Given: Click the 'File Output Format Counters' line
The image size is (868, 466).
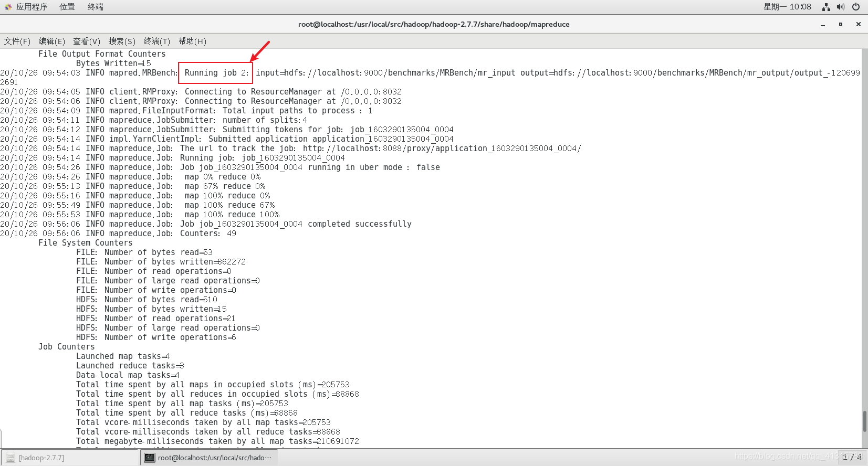Looking at the screenshot, I should coord(102,54).
